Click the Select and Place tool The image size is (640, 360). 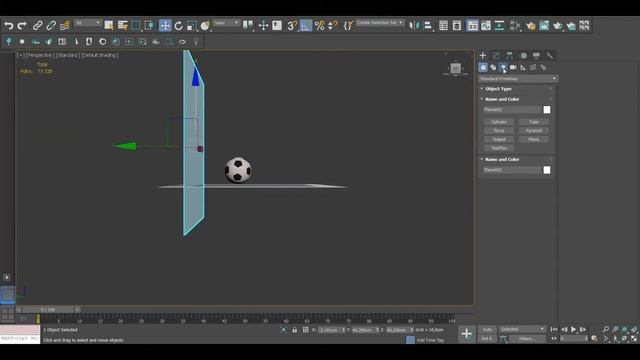coord(205,26)
